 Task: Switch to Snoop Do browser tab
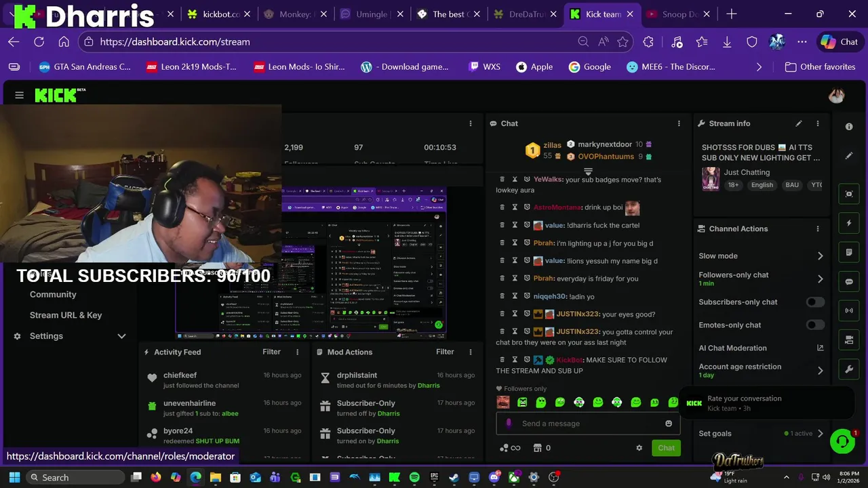click(679, 14)
